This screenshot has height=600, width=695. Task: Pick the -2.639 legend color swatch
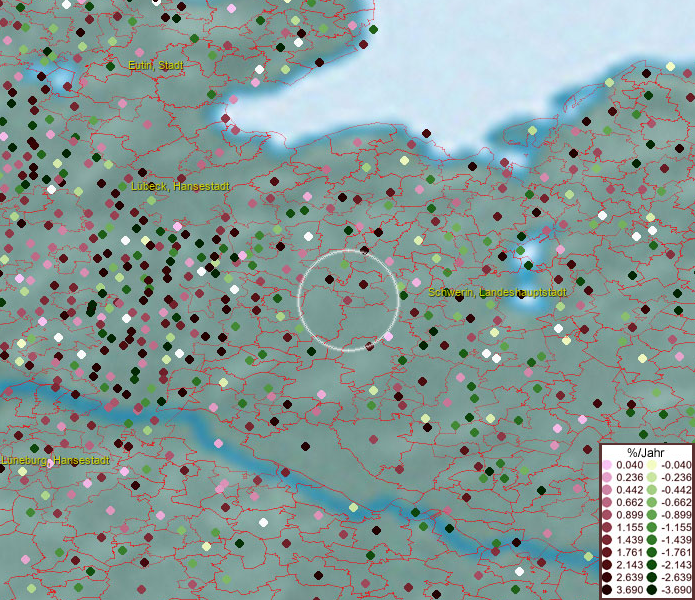tap(652, 577)
